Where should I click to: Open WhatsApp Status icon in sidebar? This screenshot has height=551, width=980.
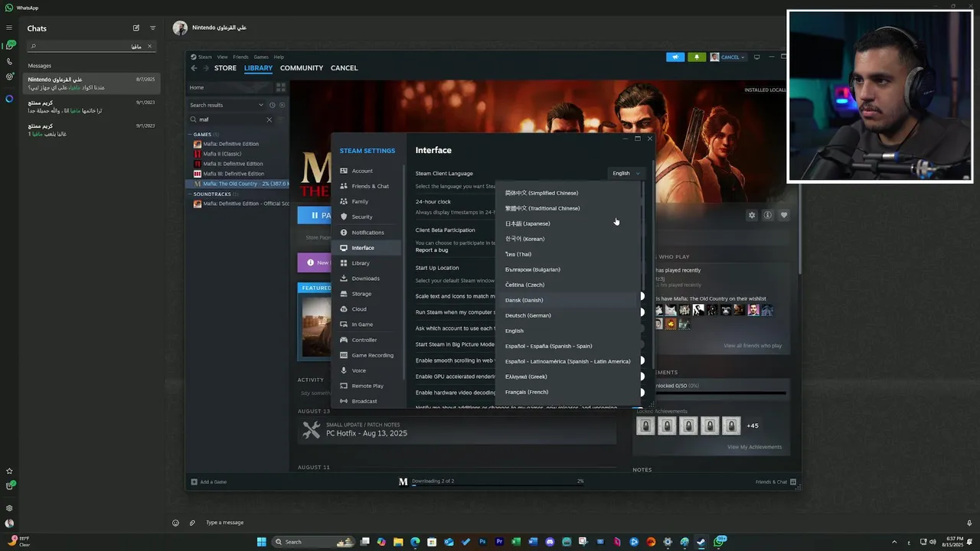pyautogui.click(x=9, y=77)
